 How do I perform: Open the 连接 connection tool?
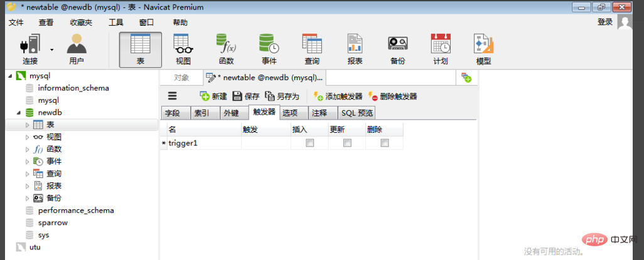[x=30, y=50]
